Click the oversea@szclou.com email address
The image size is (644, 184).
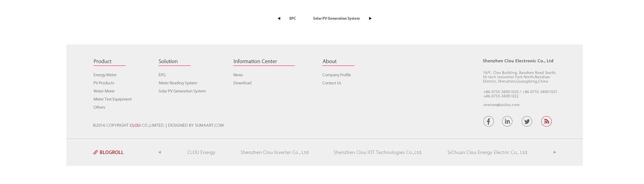(502, 105)
